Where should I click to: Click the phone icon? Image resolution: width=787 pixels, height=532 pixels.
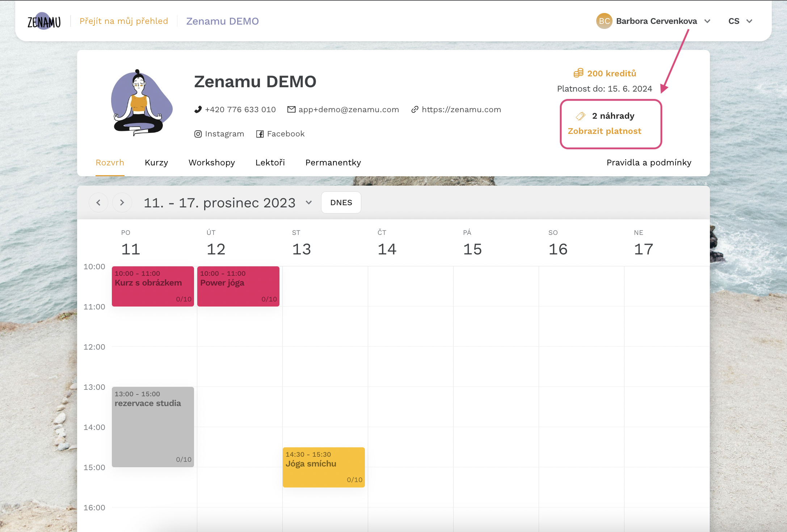(x=198, y=110)
